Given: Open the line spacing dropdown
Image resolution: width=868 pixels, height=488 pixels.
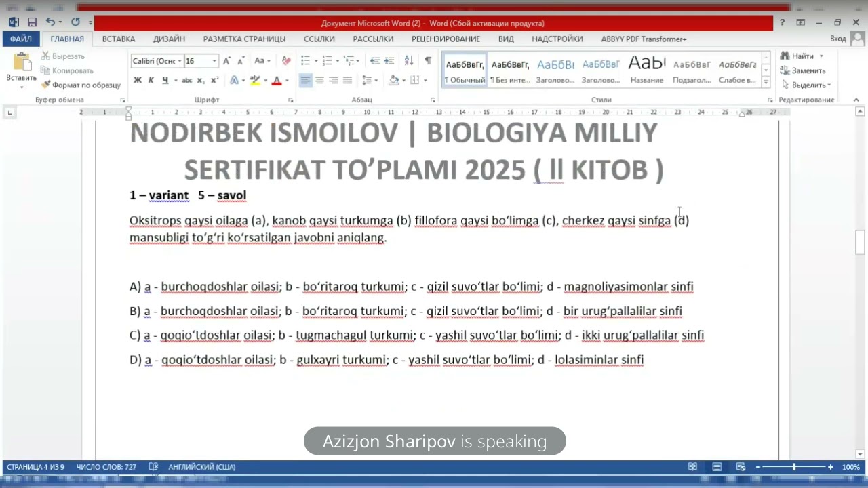Looking at the screenshot, I should [x=370, y=81].
